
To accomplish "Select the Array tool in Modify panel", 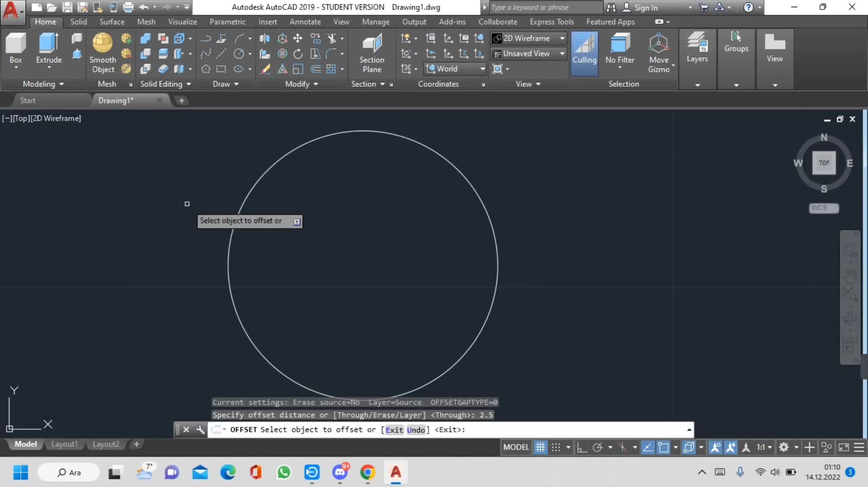I will point(331,69).
